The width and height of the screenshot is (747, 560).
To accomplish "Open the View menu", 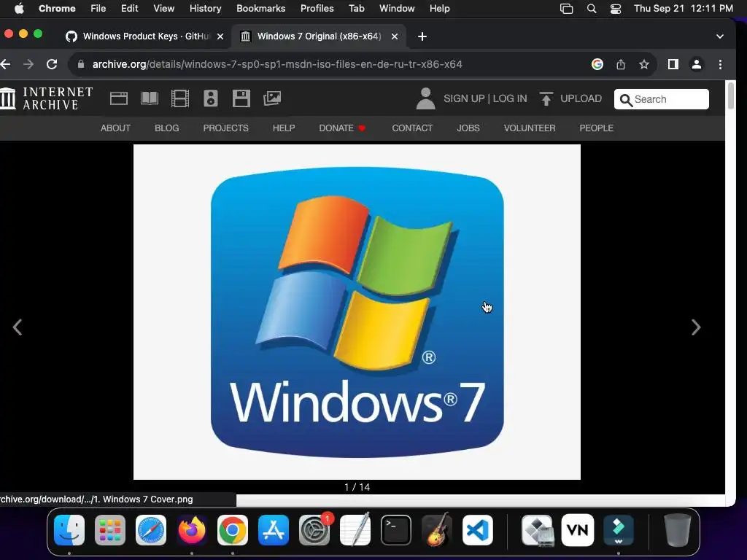I will [163, 9].
